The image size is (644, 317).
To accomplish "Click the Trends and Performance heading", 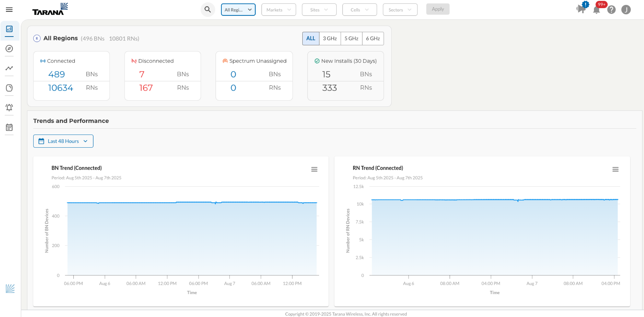I will coord(71,121).
